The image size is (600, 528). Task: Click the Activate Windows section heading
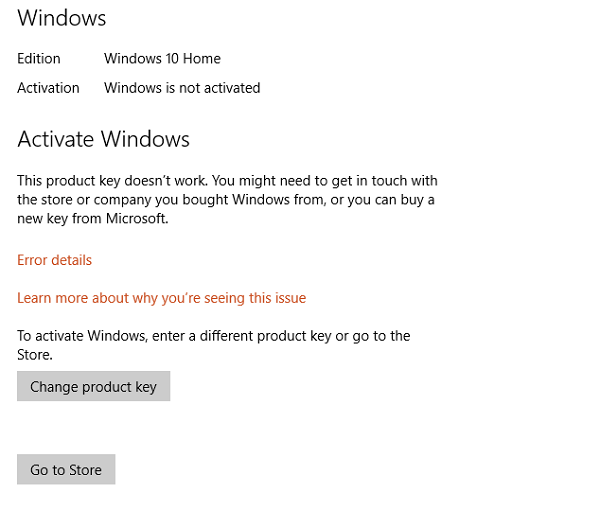tap(104, 139)
